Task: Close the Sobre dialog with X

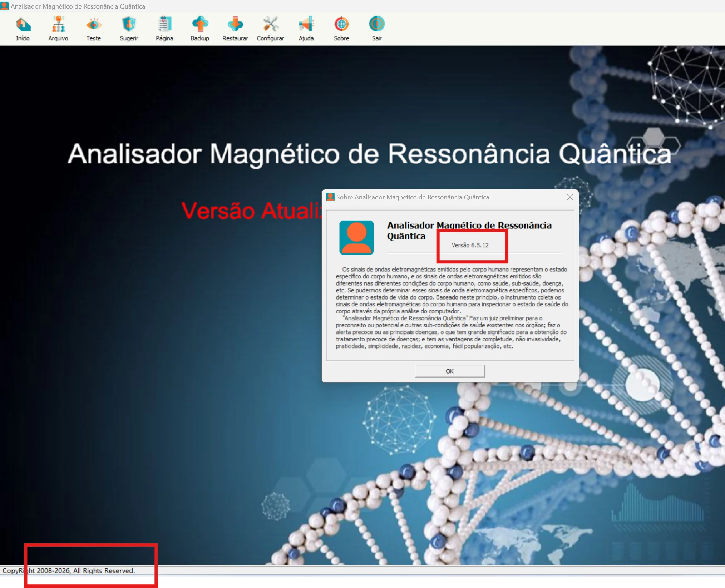Action: (570, 197)
